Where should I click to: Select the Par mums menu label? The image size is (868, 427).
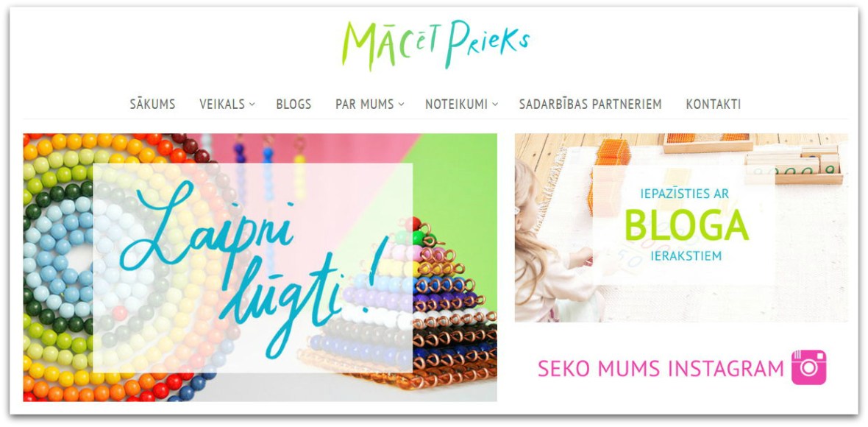click(364, 104)
